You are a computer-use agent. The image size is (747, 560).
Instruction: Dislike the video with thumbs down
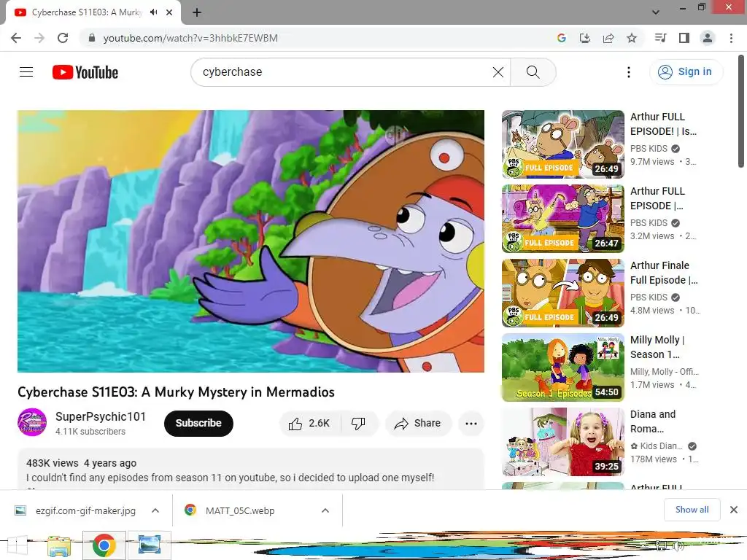coord(358,424)
